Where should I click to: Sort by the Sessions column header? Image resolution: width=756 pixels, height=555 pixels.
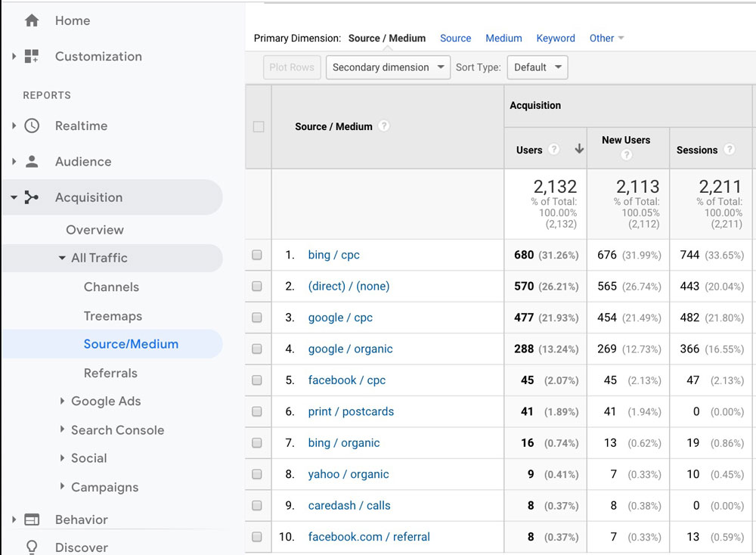(x=697, y=150)
